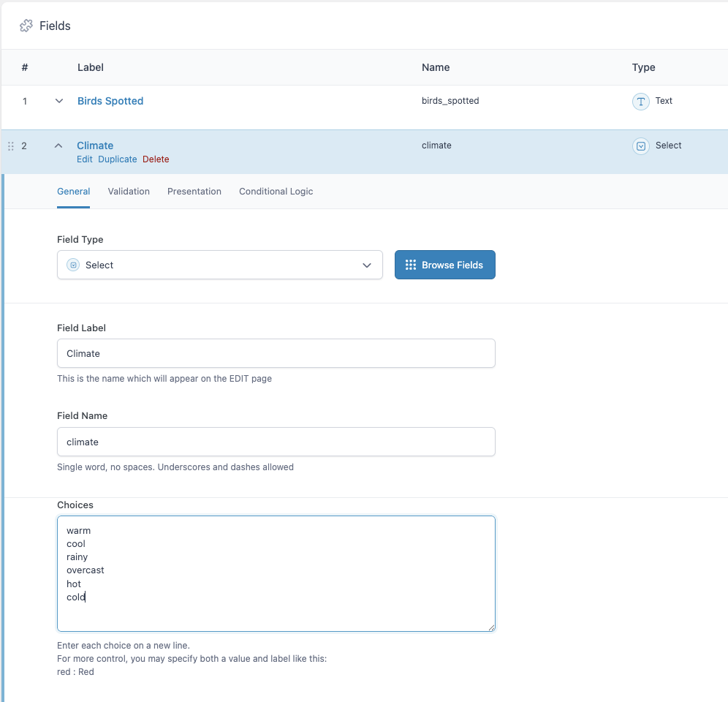Screen dimensions: 728x702
Task: Grab the drag handle on the Climate row
Action: tap(10, 146)
